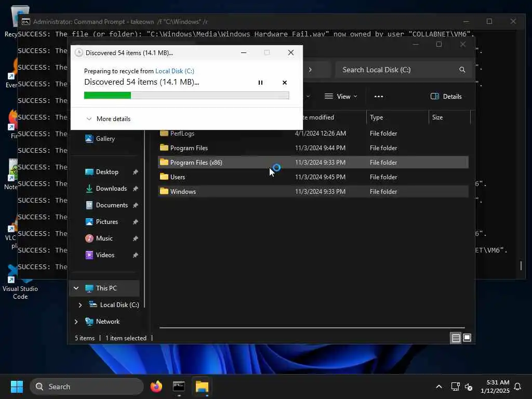Expand More details in the progress dialog

108,119
